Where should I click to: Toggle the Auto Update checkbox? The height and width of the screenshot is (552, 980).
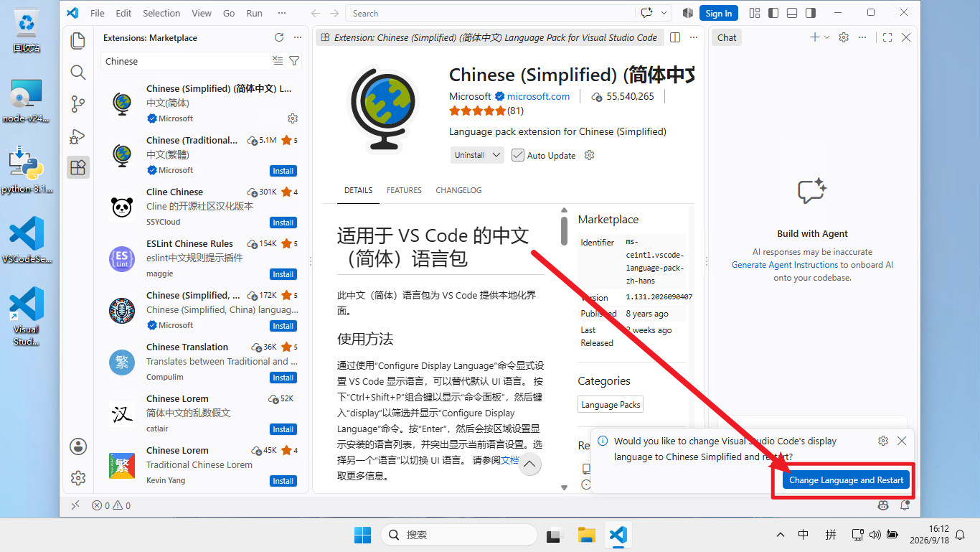(518, 155)
